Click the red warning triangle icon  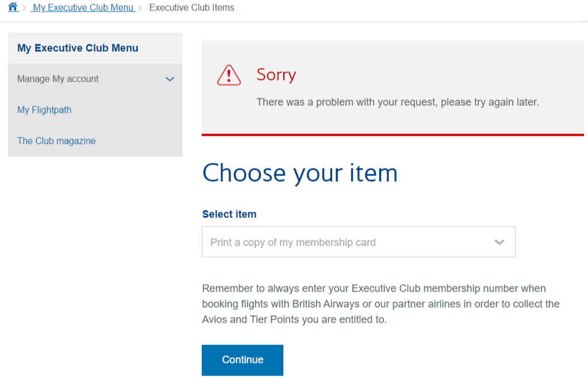229,75
